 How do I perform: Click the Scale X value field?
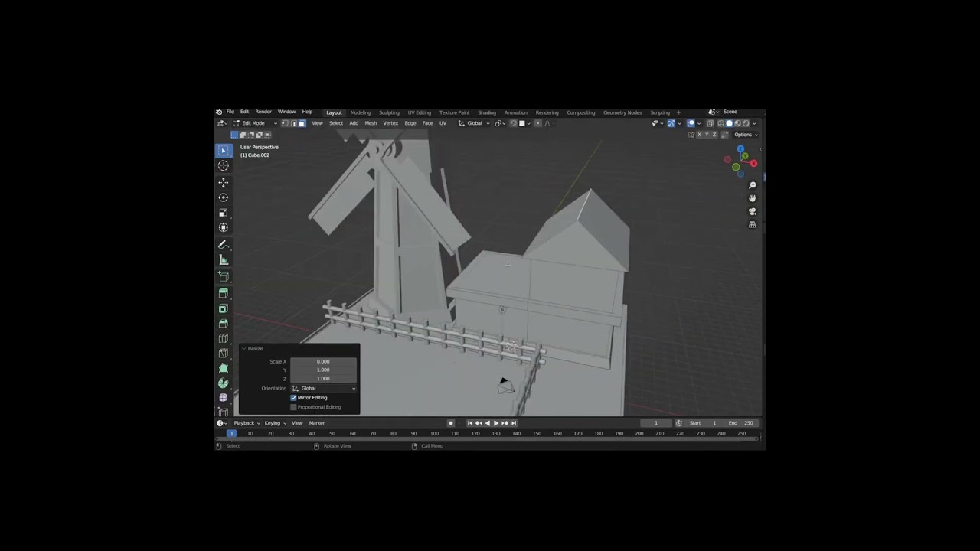(x=324, y=361)
